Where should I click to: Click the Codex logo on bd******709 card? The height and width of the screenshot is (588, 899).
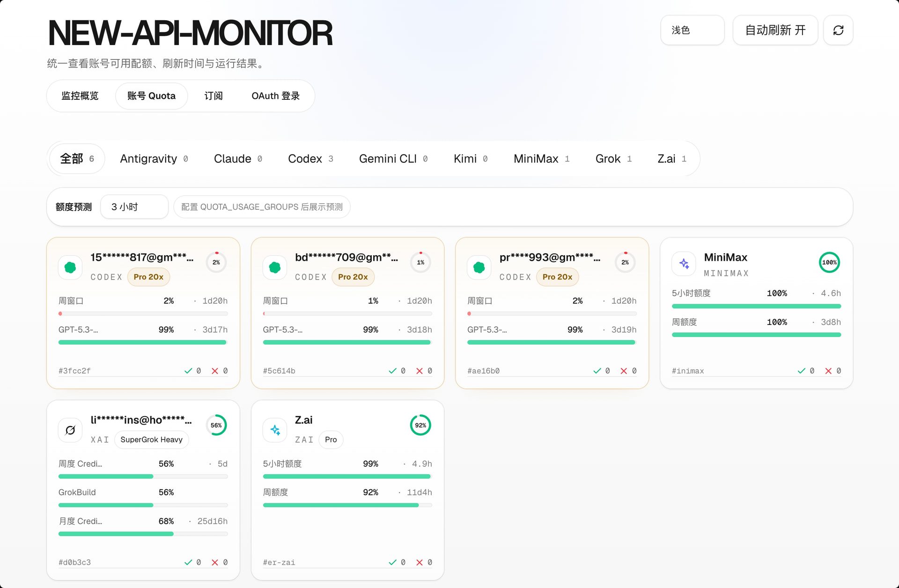coord(275,267)
